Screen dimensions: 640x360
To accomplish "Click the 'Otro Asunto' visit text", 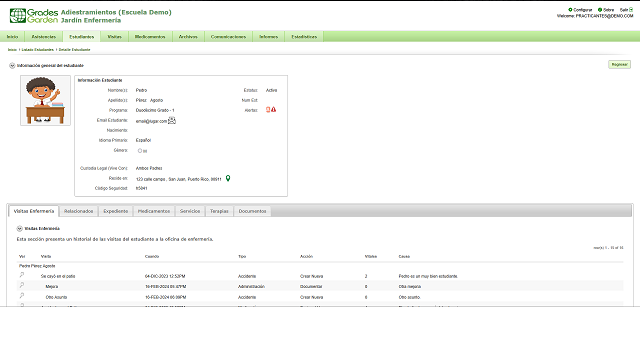I will 56,297.
